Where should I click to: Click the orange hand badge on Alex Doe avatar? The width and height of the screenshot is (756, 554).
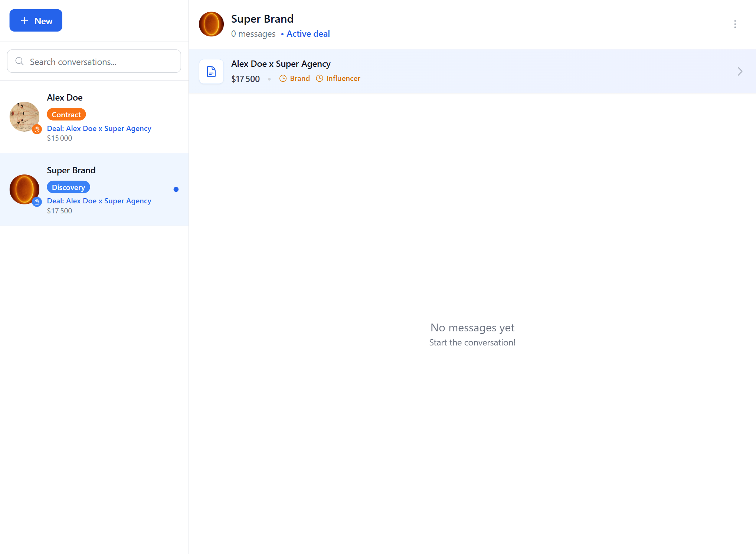click(37, 129)
